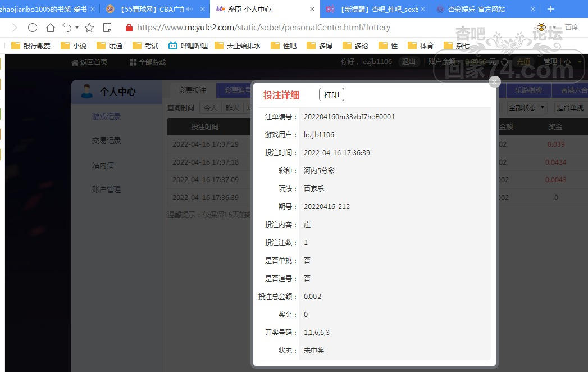This screenshot has height=372, width=588.
Task: Select 交易记录 in the sidebar
Action: coord(107,140)
